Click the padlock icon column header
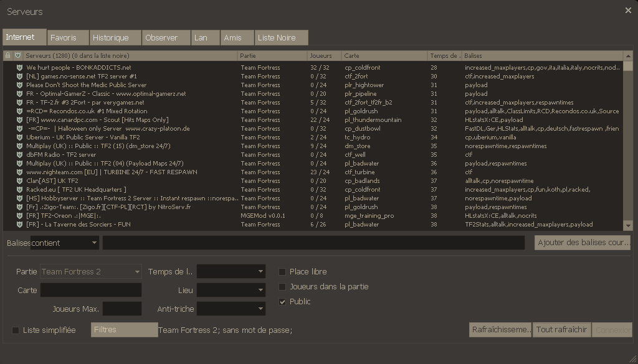638x364 pixels. [x=6, y=55]
